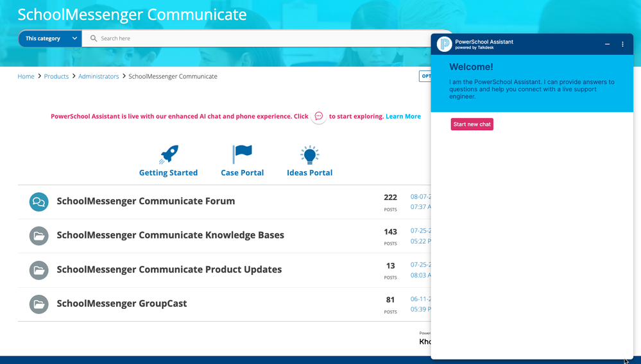Navigate to the Products breadcrumb
Image resolution: width=641 pixels, height=364 pixels.
56,76
